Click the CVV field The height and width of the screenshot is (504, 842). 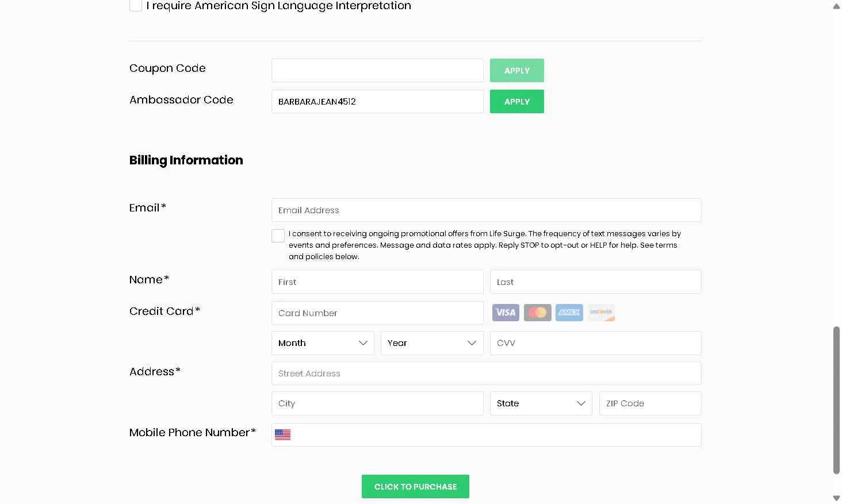595,343
